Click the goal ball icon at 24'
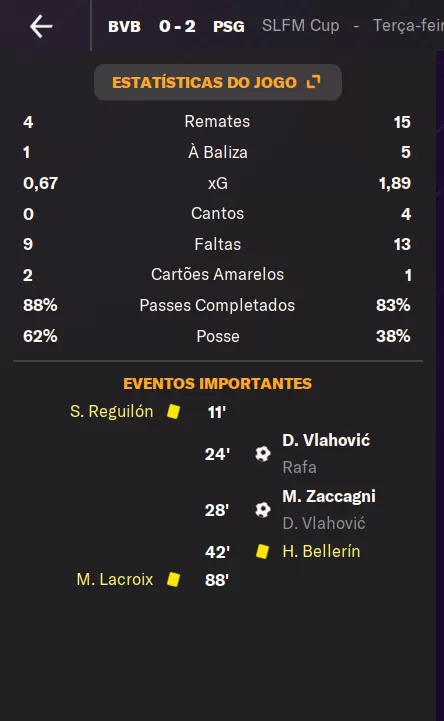The height and width of the screenshot is (721, 444). point(262,454)
